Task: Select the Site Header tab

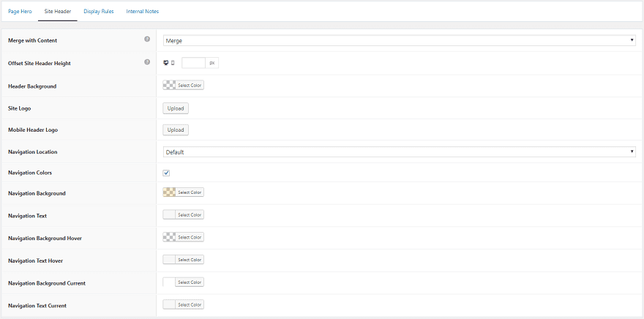Action: pyautogui.click(x=58, y=12)
